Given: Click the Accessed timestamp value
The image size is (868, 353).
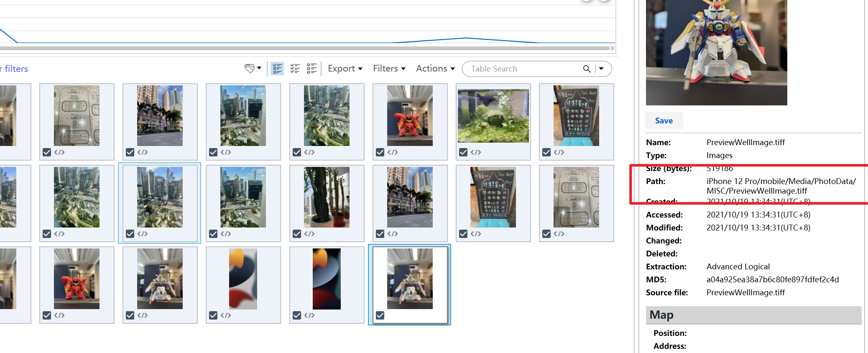Looking at the screenshot, I should coord(758,215).
